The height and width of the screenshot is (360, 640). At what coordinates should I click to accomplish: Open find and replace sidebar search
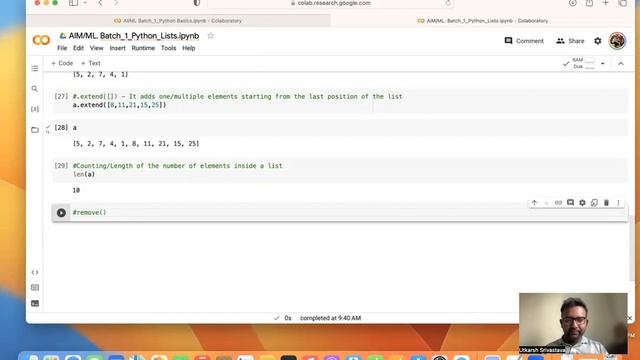pyautogui.click(x=35, y=89)
